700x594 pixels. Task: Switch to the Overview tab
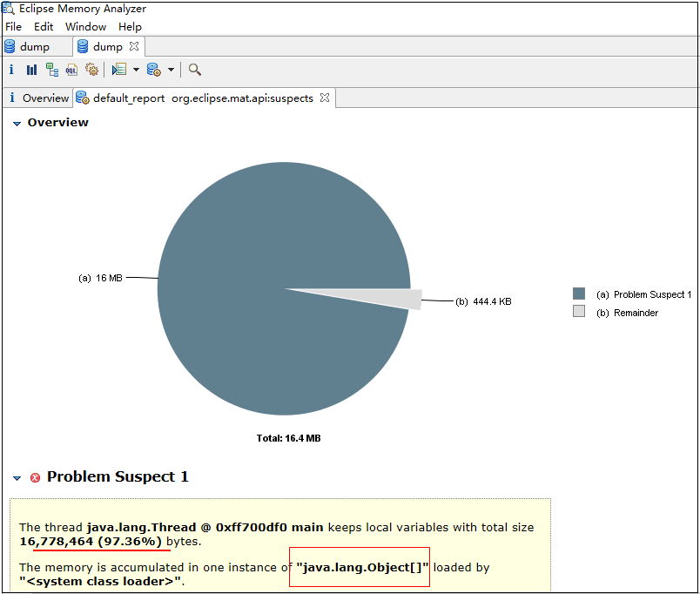coord(37,98)
